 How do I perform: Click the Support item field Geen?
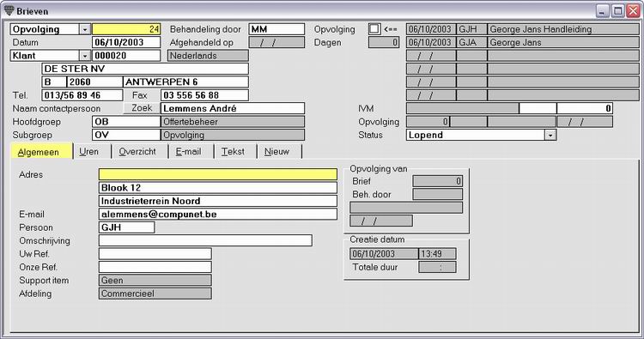coord(155,281)
